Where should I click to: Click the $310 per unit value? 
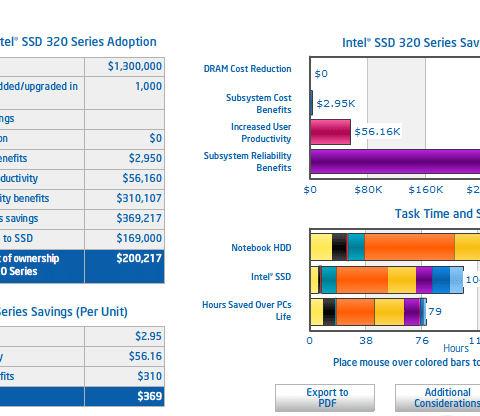(150, 376)
